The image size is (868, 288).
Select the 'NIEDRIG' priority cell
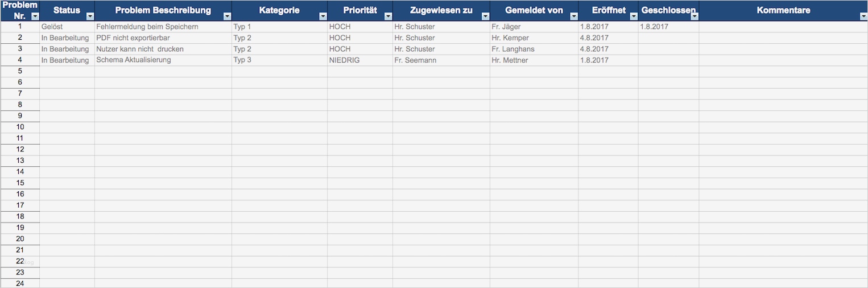point(359,60)
